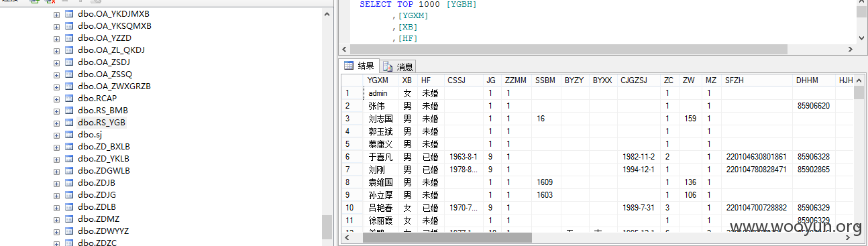868x246 pixels.
Task: Click the table icon of dbo.OA_ZWXGRZB
Action: tap(69, 86)
